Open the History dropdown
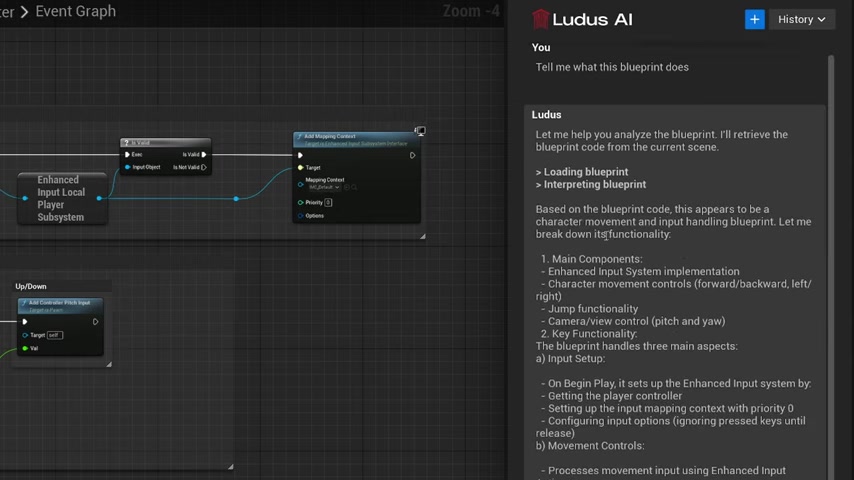This screenshot has height=480, width=854. (801, 19)
